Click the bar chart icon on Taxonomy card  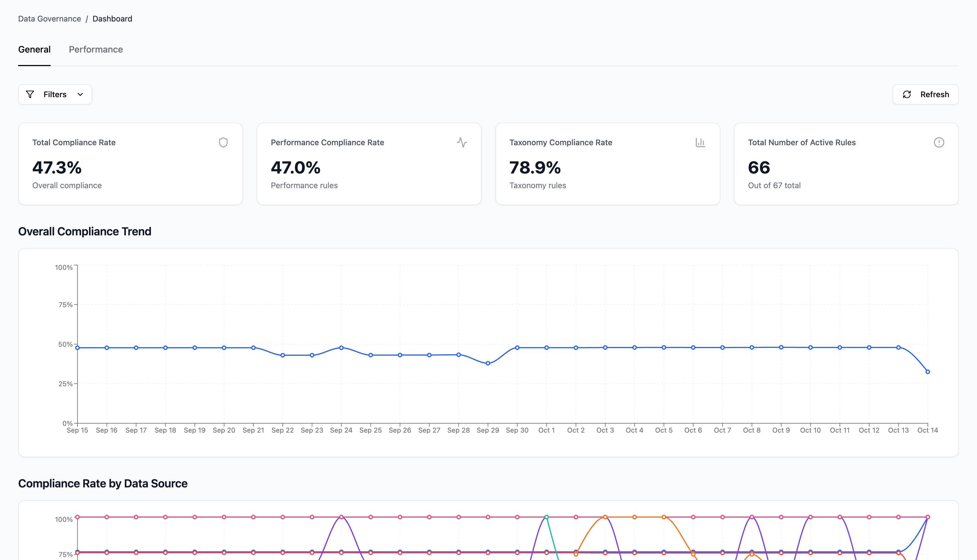tap(700, 142)
